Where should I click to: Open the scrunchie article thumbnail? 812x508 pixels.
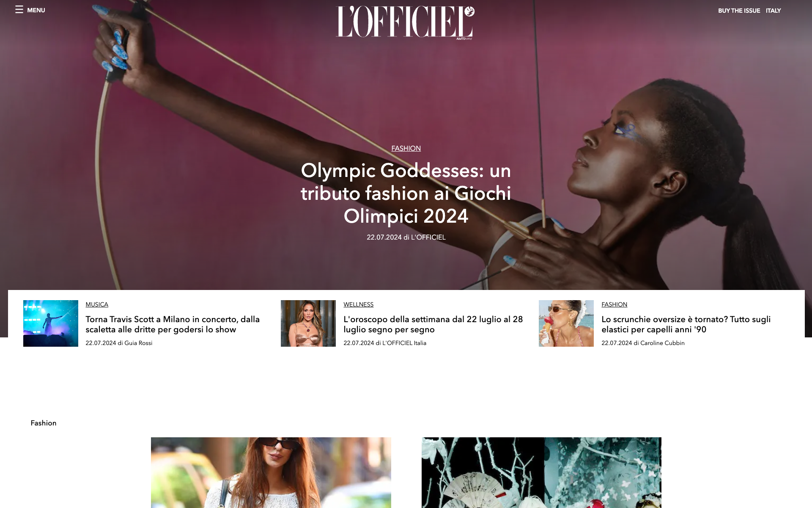566,323
